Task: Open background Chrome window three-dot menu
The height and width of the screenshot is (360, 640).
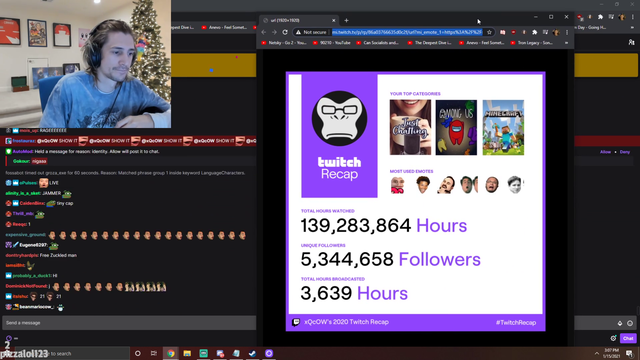Action: click(x=633, y=17)
